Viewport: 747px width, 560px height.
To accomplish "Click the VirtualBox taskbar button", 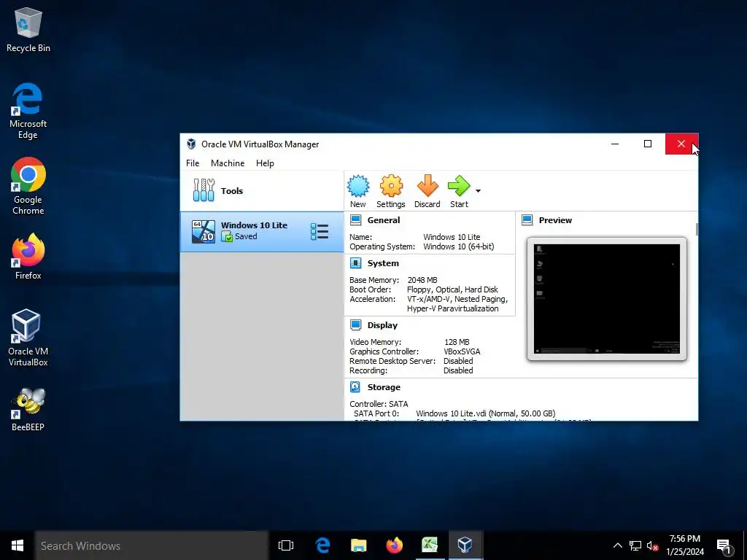I will point(465,545).
